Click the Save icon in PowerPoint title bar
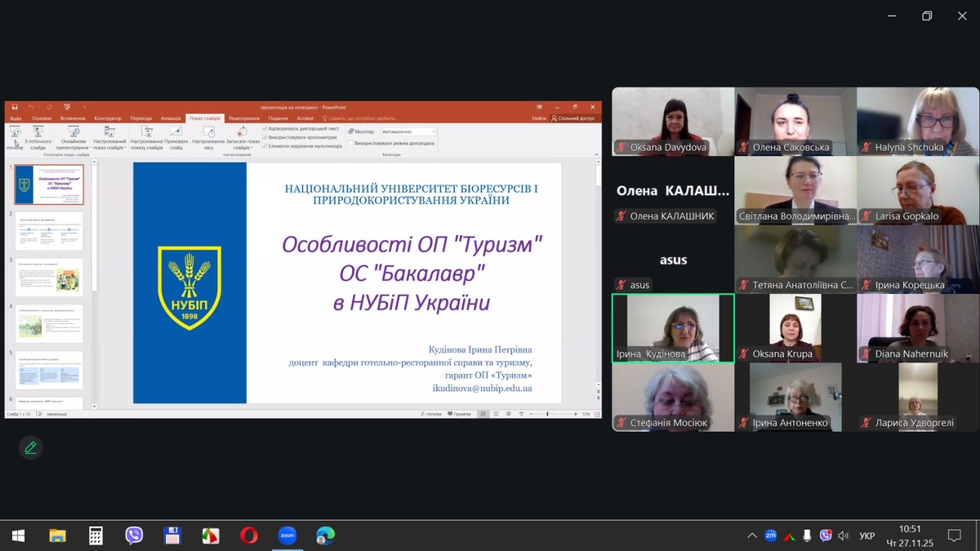The image size is (980, 551). 15,107
